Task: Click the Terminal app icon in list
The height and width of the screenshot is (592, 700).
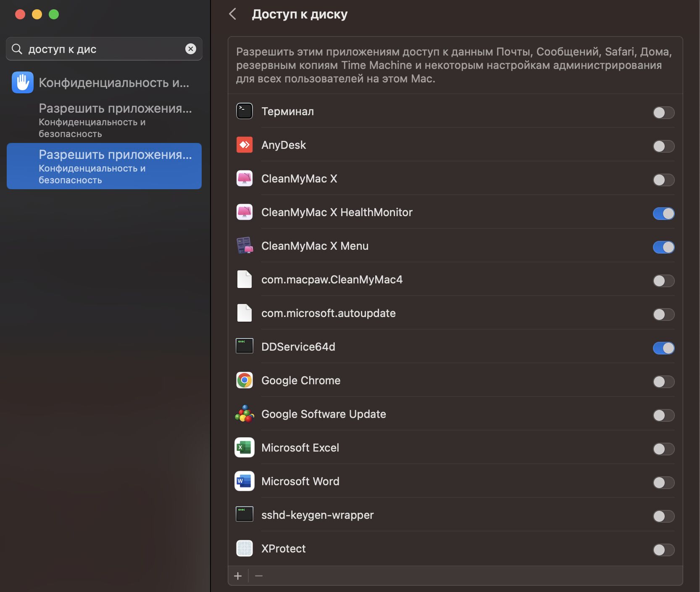Action: coord(244,111)
